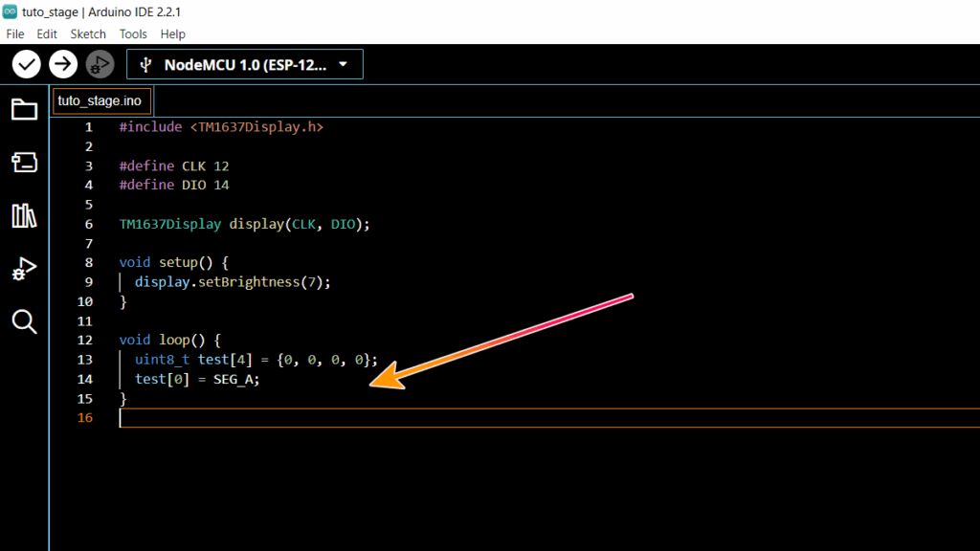The image size is (980, 551).
Task: Click 'uint8_t test[4]' declaration line
Action: [256, 360]
